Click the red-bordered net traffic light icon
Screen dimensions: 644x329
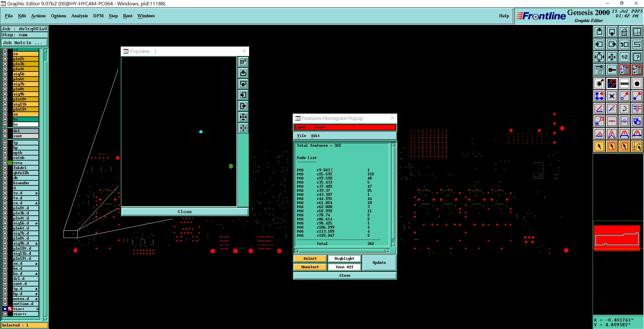[625, 70]
